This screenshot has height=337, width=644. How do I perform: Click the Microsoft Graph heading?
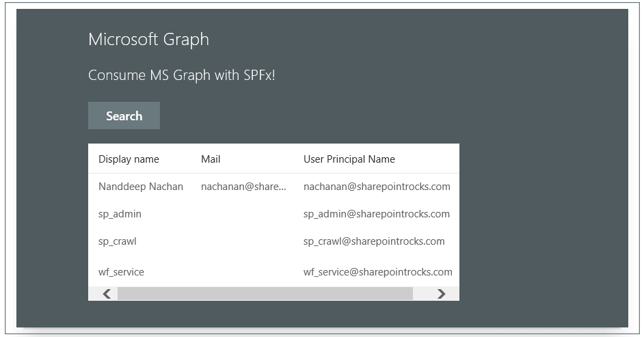148,40
